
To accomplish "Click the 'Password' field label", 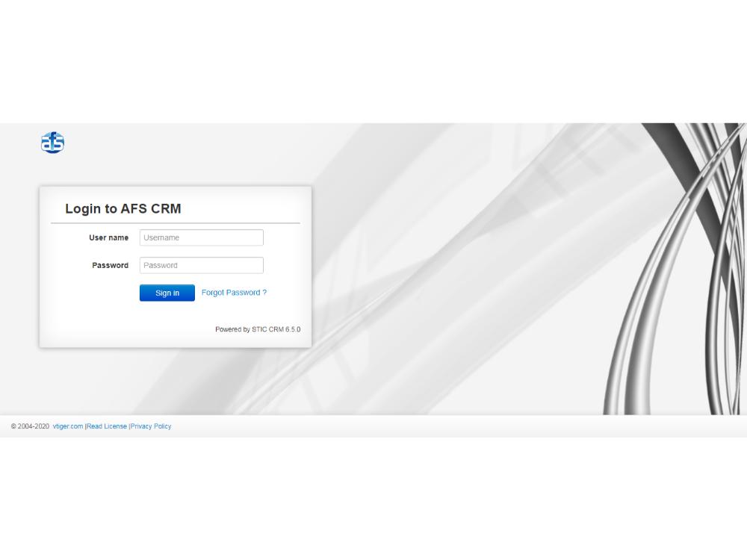I will coord(110,265).
